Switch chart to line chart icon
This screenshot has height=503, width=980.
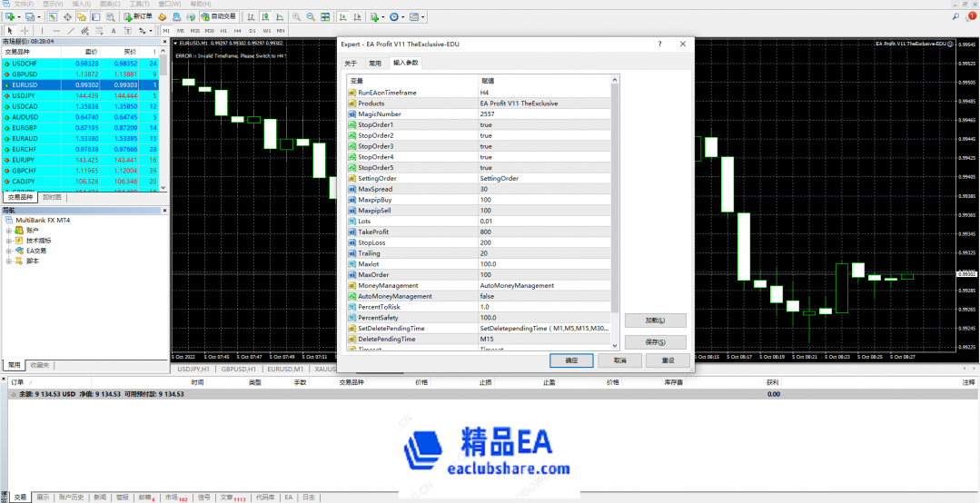[280, 17]
